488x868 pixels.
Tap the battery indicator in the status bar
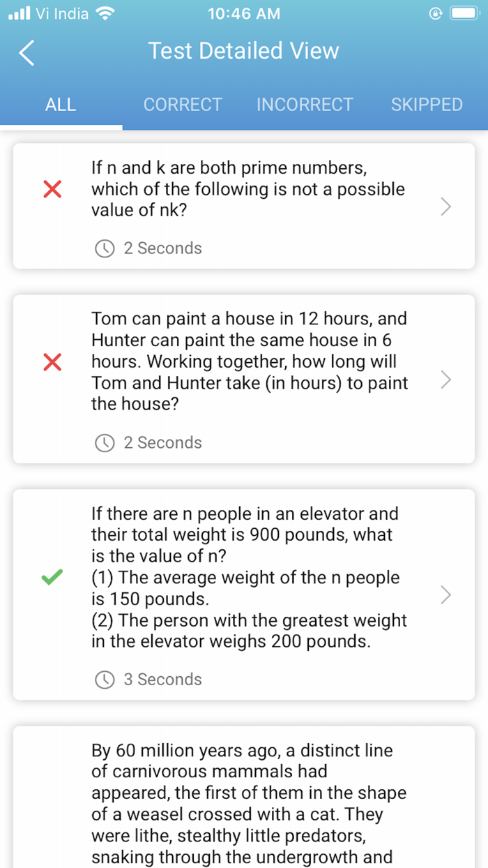pyautogui.click(x=464, y=12)
